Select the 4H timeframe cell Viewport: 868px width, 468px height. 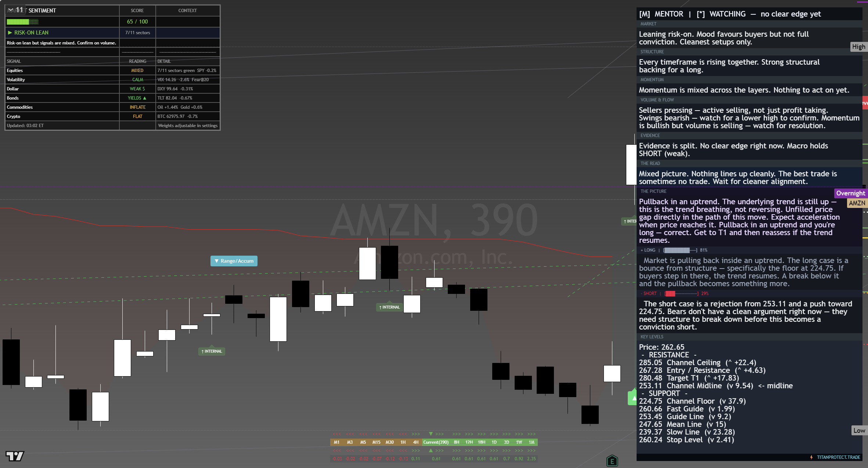coord(416,442)
